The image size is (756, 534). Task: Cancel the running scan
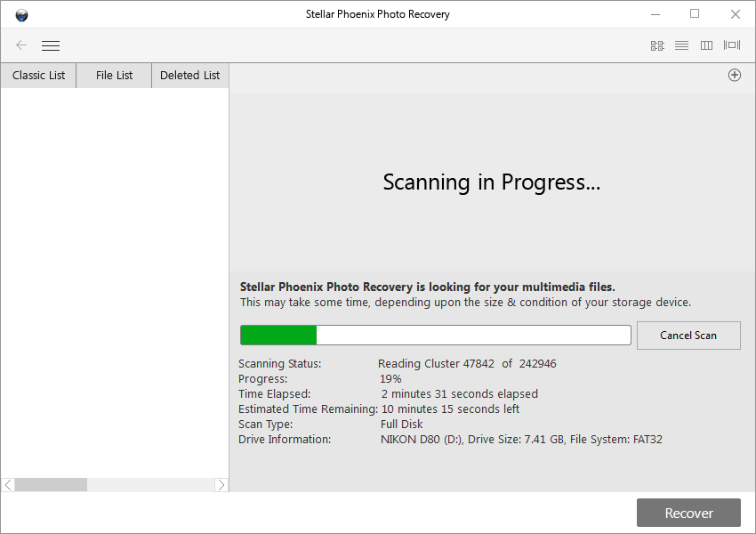tap(688, 336)
